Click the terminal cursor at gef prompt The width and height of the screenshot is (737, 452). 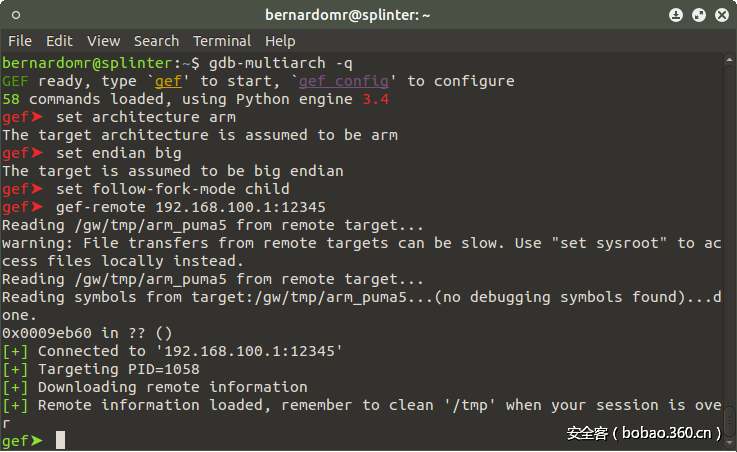[61, 440]
